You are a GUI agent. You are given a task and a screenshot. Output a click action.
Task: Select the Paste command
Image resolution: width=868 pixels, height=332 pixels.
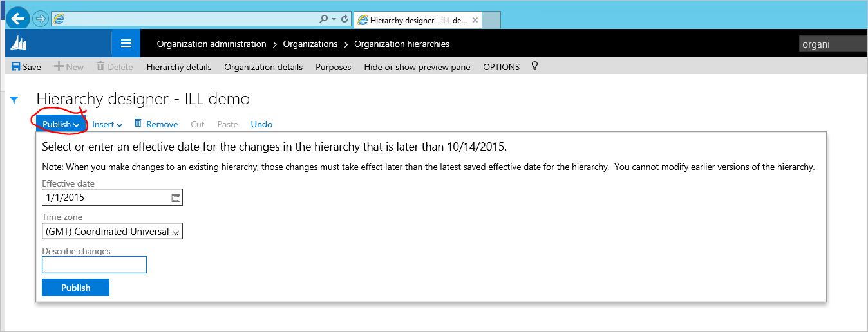tap(227, 124)
